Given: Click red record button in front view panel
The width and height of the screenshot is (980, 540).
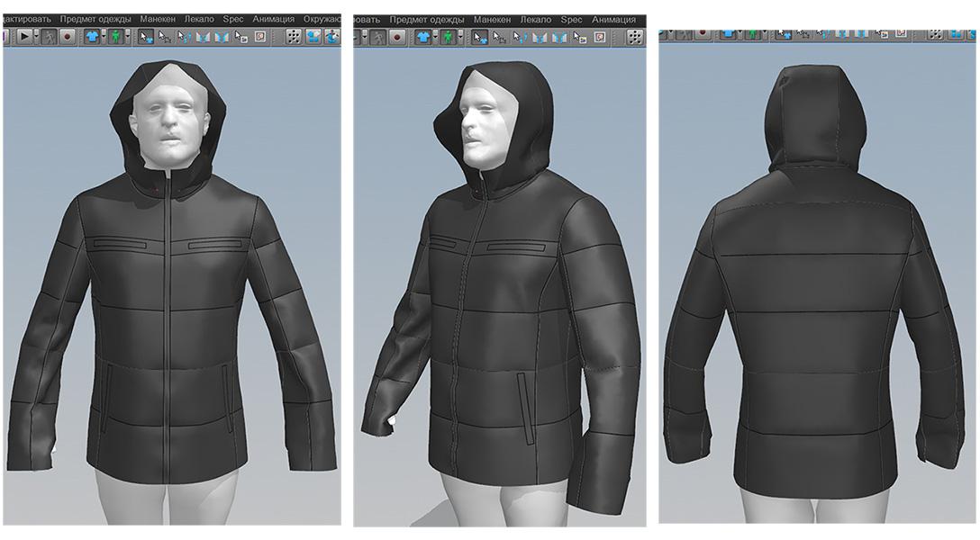Looking at the screenshot, I should click(x=67, y=36).
